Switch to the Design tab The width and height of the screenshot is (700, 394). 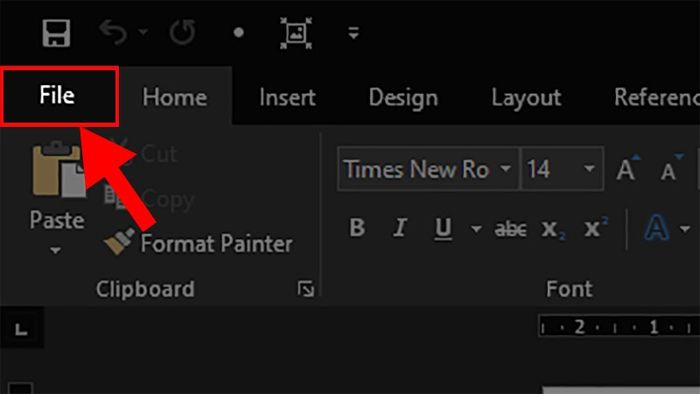[x=403, y=98]
